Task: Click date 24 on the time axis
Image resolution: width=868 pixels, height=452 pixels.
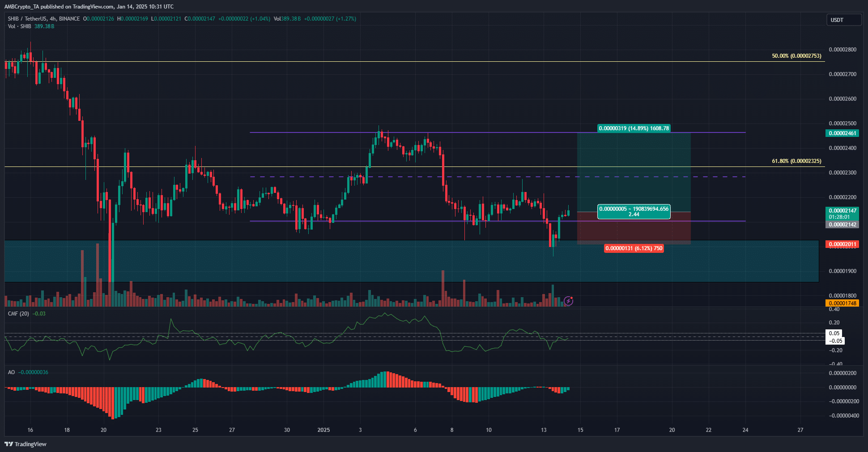Action: pos(745,430)
